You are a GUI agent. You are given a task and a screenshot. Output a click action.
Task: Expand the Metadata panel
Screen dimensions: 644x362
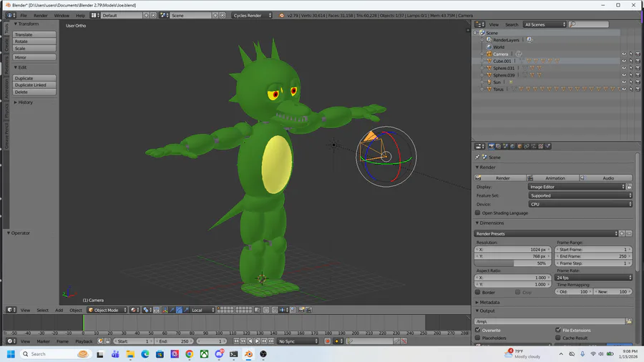point(491,302)
